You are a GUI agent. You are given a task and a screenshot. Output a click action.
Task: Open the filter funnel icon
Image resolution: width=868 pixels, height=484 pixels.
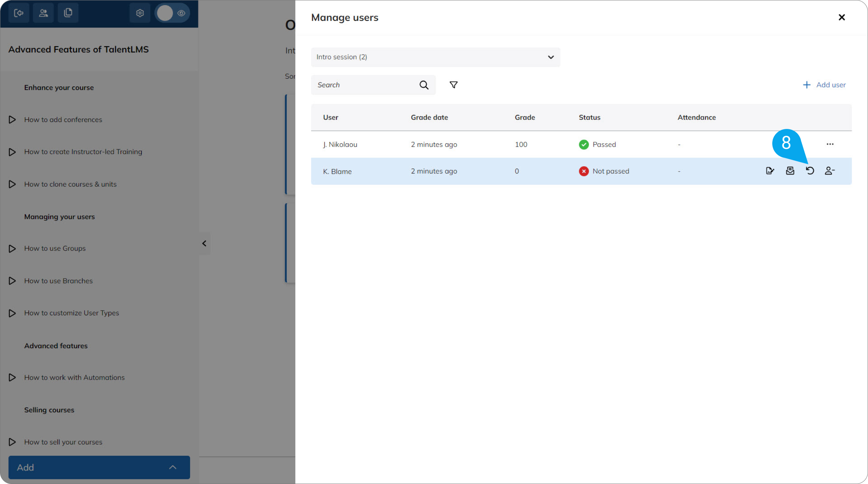[x=454, y=85]
